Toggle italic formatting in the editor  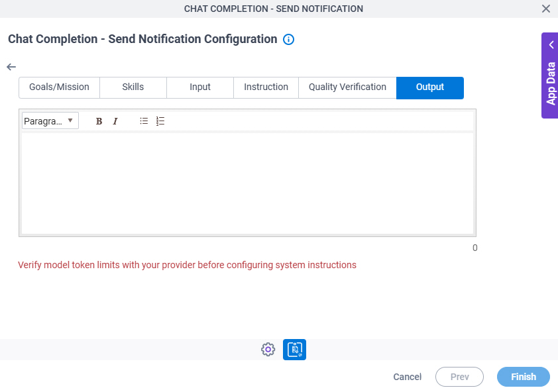coord(115,121)
